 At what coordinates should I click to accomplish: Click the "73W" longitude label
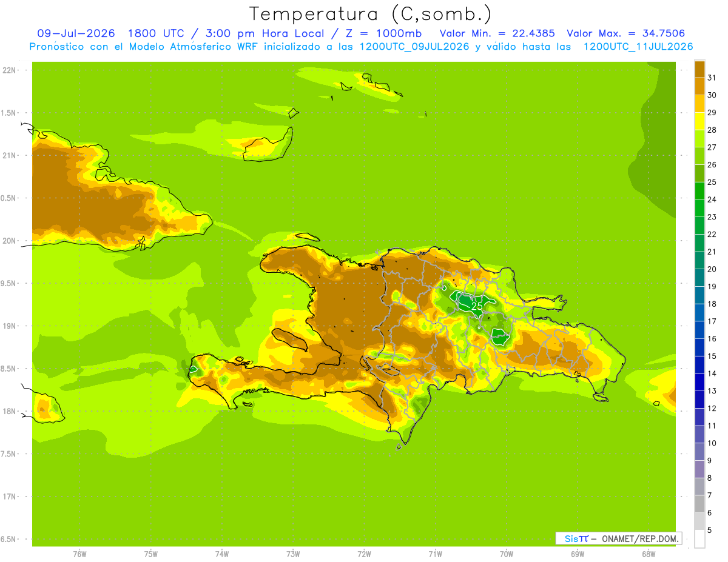(x=293, y=554)
